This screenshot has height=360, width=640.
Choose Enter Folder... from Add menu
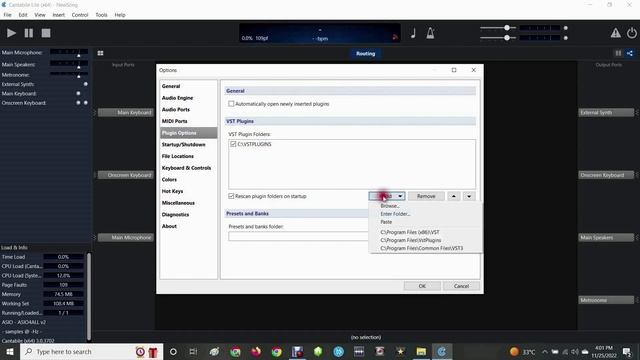(x=395, y=214)
